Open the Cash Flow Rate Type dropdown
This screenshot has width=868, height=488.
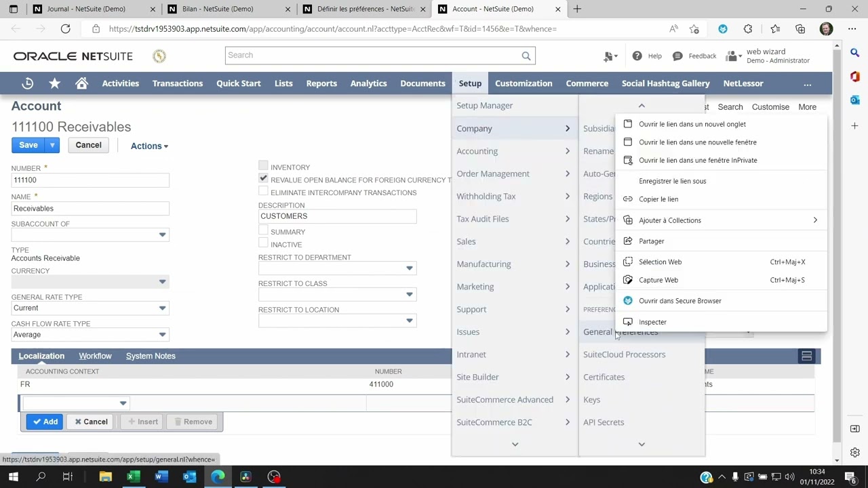tap(162, 334)
